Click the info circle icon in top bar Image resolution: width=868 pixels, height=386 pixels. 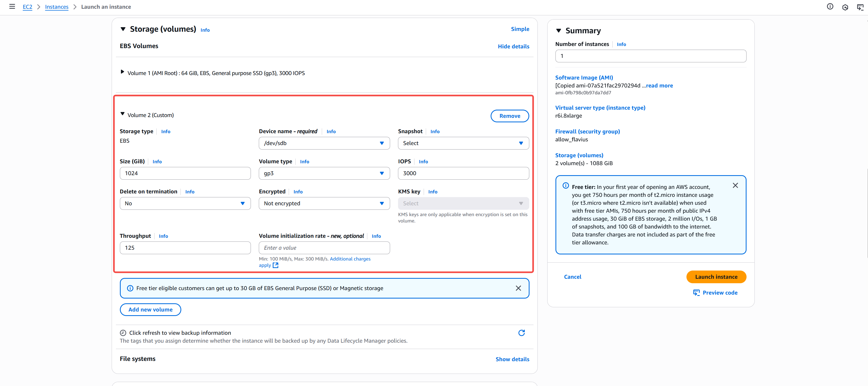pyautogui.click(x=830, y=6)
